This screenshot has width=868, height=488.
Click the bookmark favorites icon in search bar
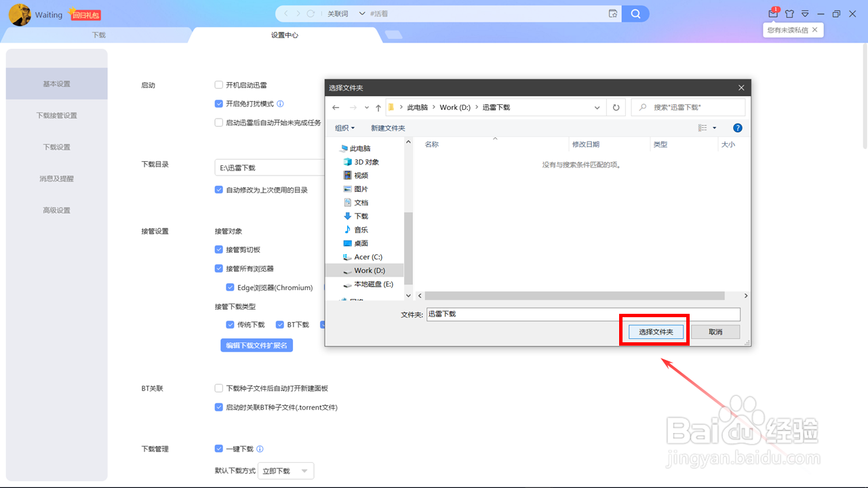(612, 14)
